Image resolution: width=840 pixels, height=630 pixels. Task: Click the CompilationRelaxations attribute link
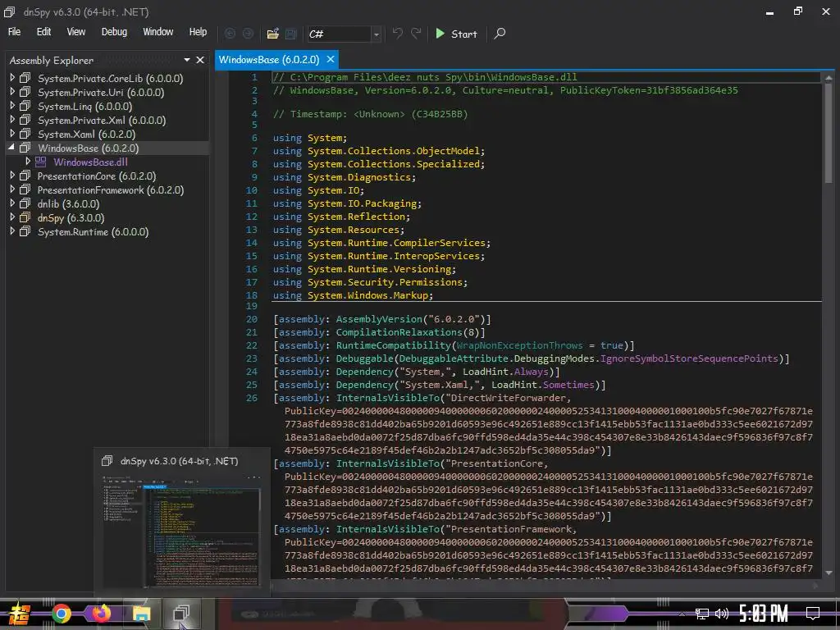coord(399,332)
